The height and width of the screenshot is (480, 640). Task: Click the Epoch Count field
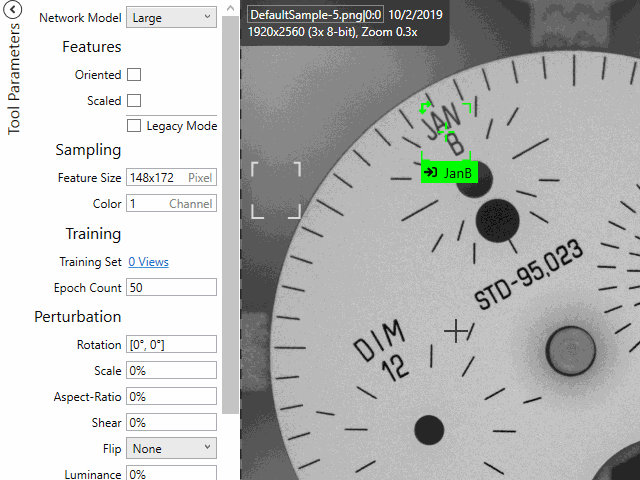(x=171, y=288)
